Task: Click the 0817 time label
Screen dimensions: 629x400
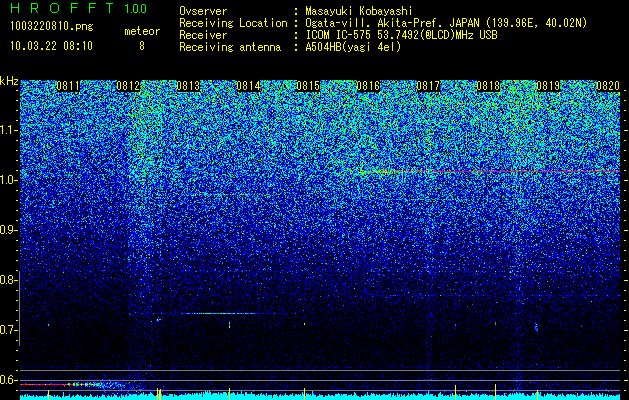Action: point(428,86)
